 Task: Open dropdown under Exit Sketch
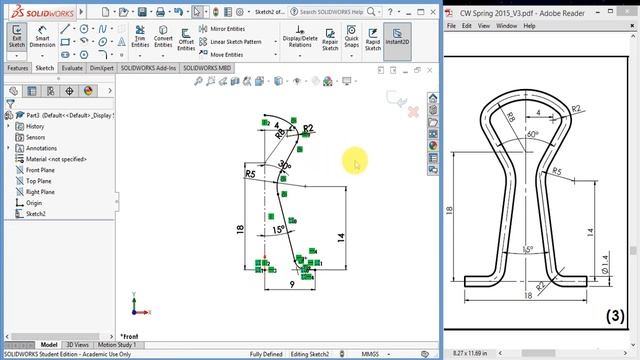pos(17,56)
